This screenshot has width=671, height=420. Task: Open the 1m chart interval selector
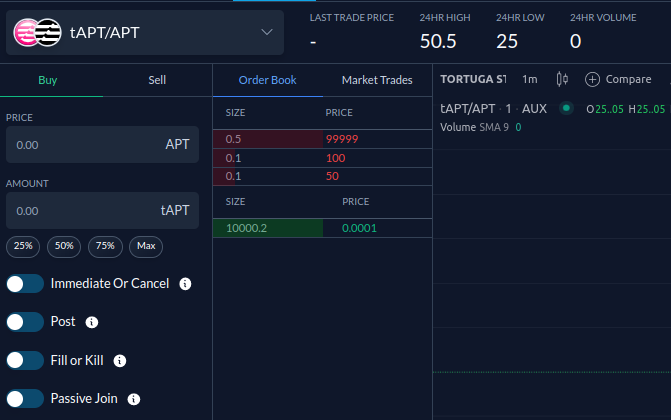point(530,80)
